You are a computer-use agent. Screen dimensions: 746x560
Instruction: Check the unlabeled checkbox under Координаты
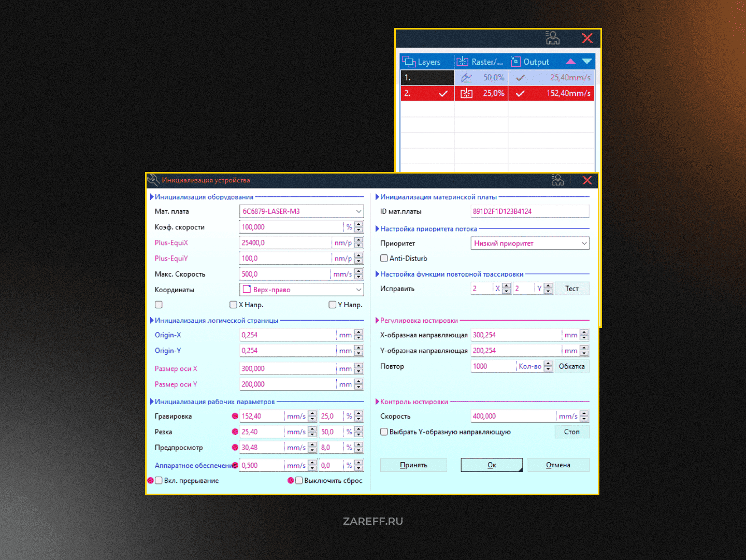point(159,305)
